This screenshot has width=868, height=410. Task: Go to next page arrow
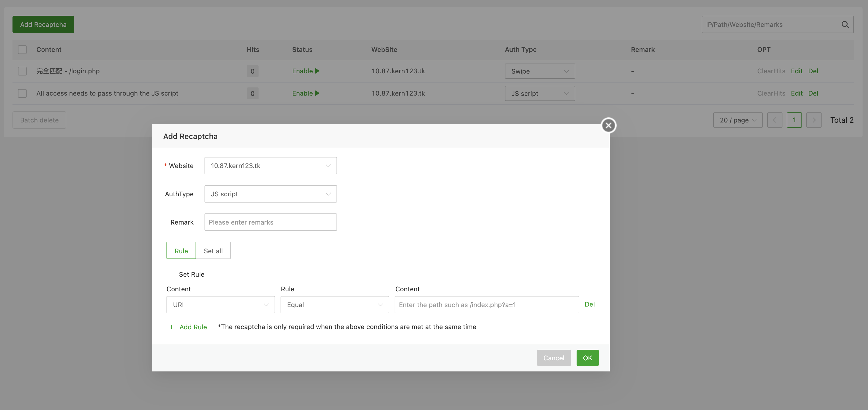tap(813, 120)
